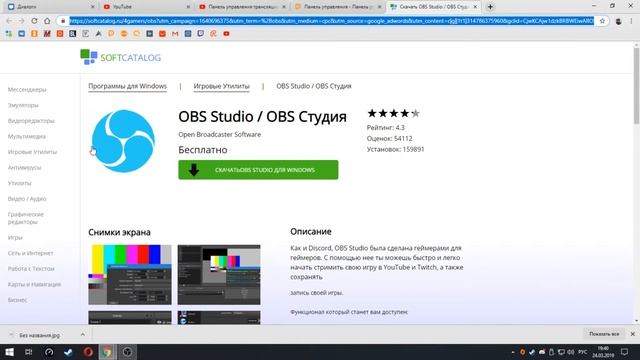Open Мультимедиа category in sidebar

point(27,136)
